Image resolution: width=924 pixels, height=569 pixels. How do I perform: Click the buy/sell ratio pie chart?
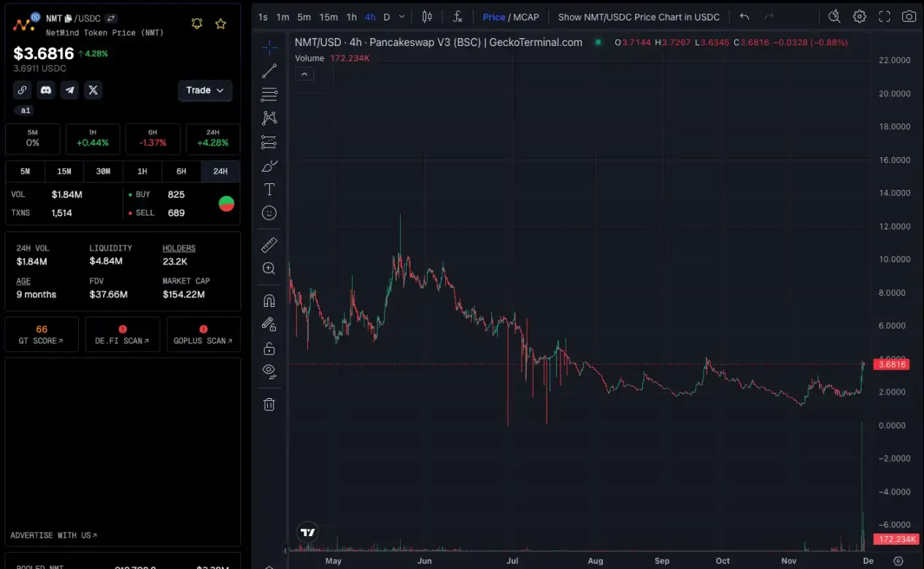pos(226,203)
